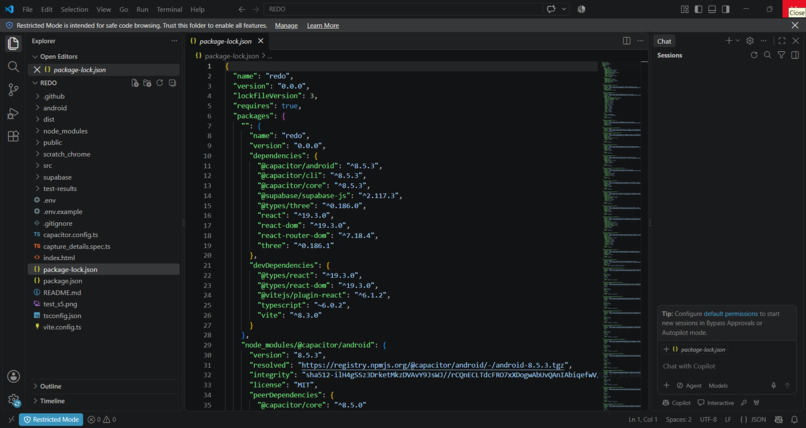Click the REDO command center search box
Viewport: 806px width, 428px height.
click(404, 9)
